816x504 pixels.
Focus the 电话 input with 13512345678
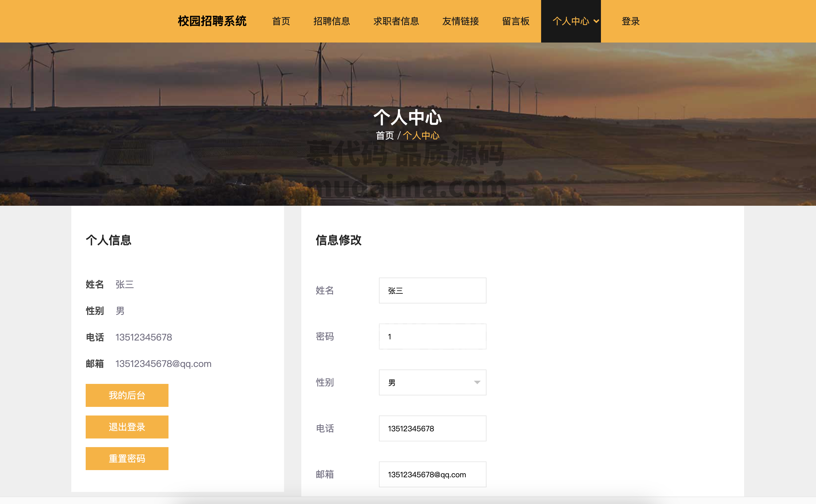432,429
